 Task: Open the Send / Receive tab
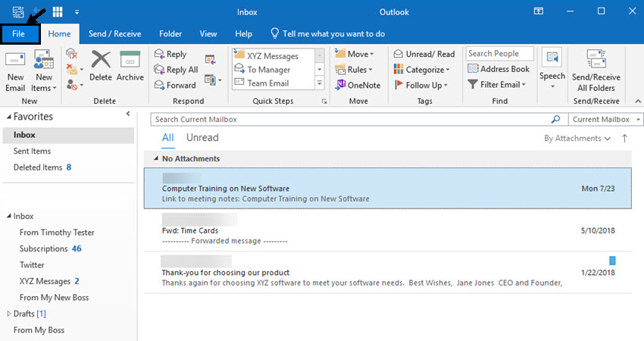114,34
